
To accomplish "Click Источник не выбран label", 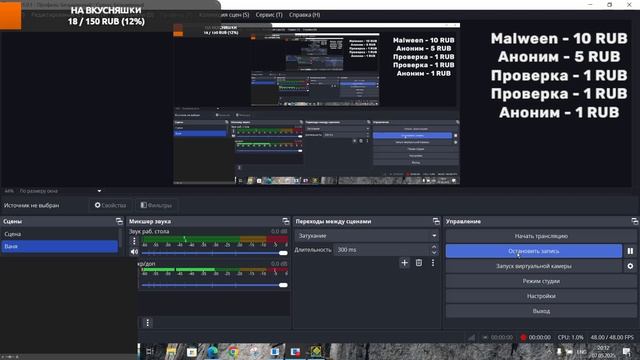I will pyautogui.click(x=31, y=205).
